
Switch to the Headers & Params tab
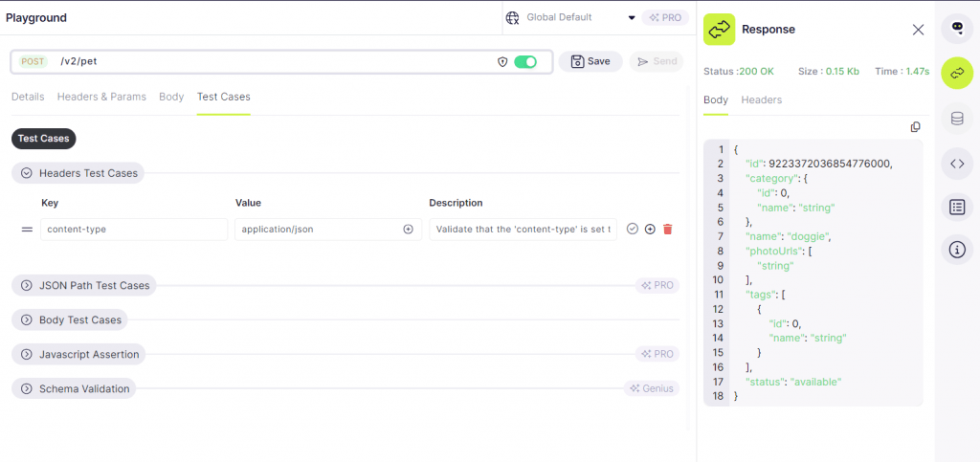[x=101, y=97]
